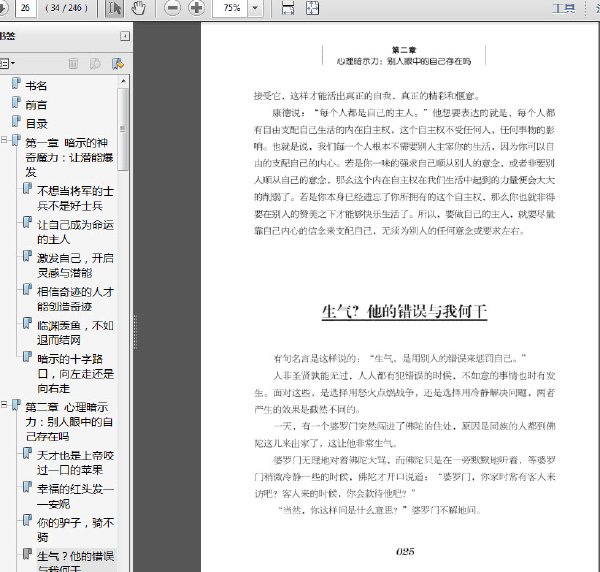The width and height of the screenshot is (600, 572).
Task: Click the panel splitter grip handle
Action: tap(135, 332)
